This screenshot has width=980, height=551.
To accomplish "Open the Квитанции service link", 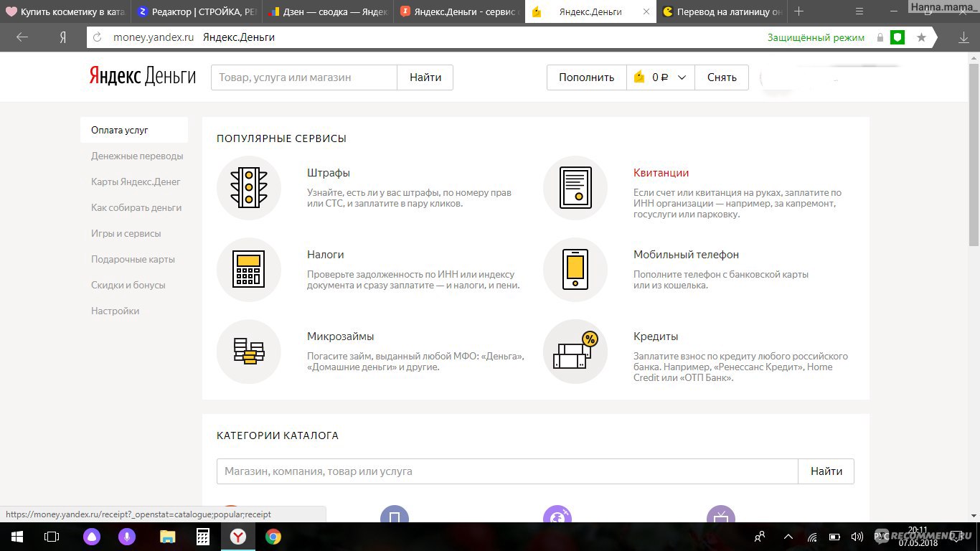I will click(661, 173).
